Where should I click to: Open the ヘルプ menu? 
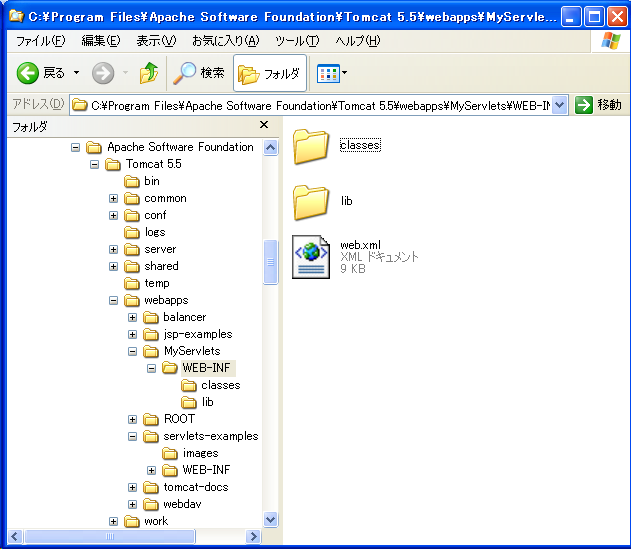[358, 41]
